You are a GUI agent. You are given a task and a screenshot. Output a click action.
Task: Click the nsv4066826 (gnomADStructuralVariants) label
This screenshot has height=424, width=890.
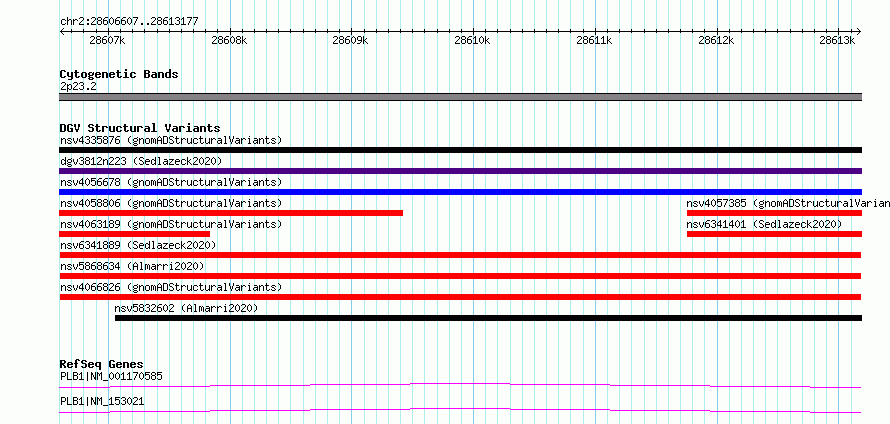pos(171,287)
